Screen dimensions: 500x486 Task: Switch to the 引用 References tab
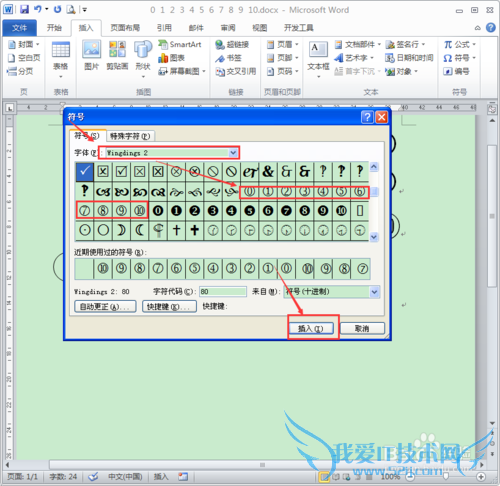point(164,28)
